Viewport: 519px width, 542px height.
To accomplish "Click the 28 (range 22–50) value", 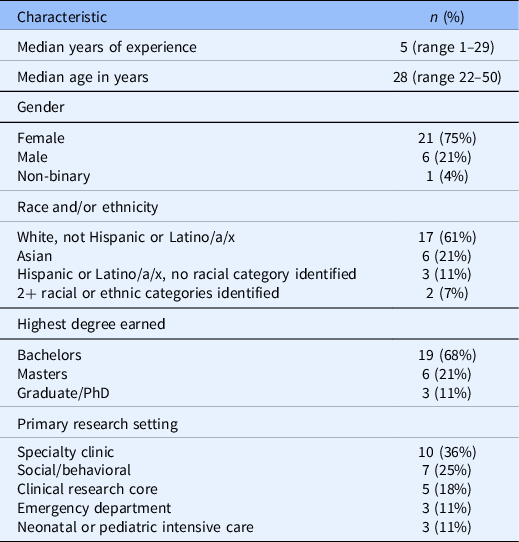I will pos(447,77).
